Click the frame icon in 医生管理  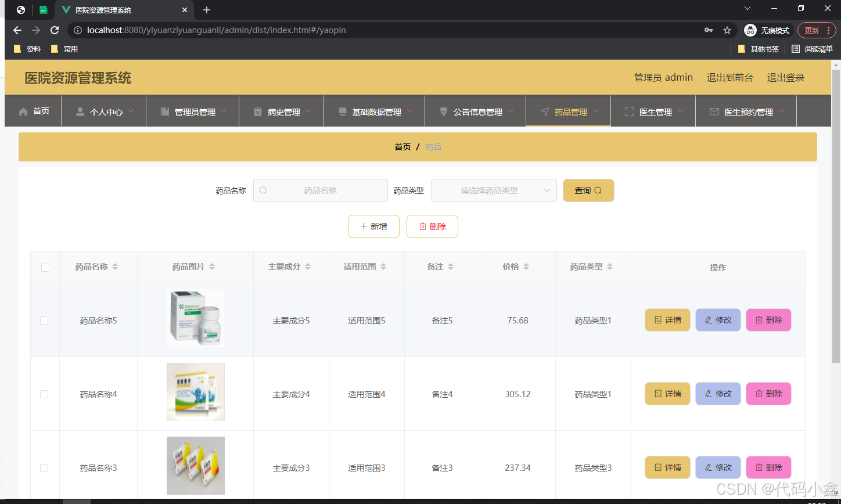pyautogui.click(x=630, y=111)
